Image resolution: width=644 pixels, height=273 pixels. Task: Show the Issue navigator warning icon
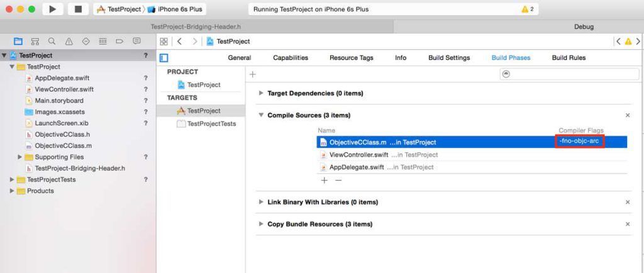[69, 41]
